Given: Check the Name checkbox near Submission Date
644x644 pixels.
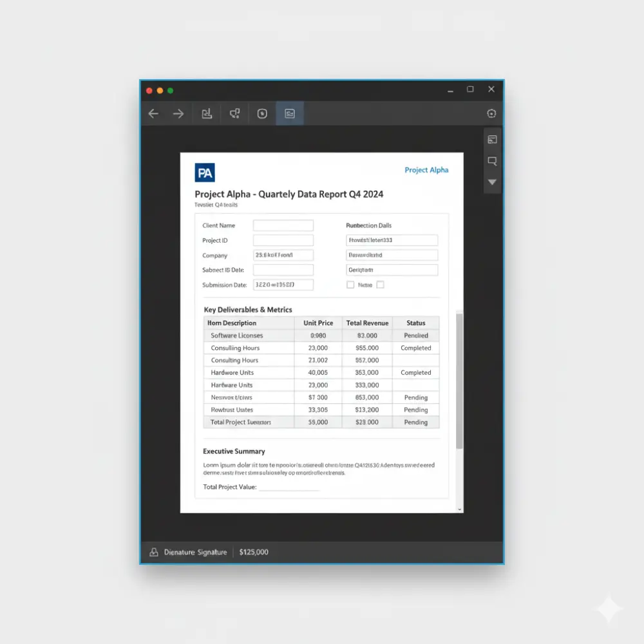Looking at the screenshot, I should point(351,285).
